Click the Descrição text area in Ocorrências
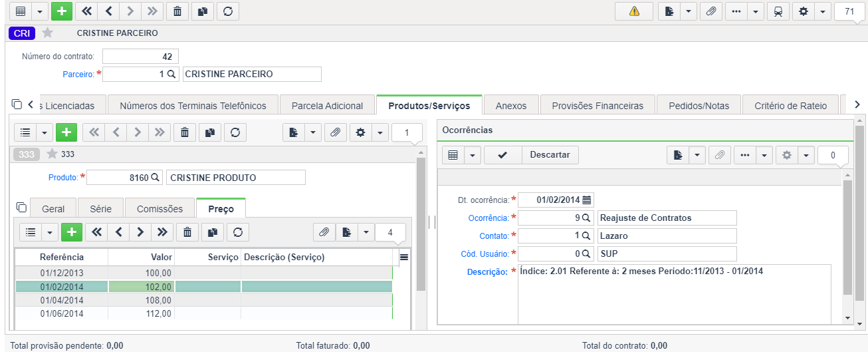 pyautogui.click(x=675, y=294)
